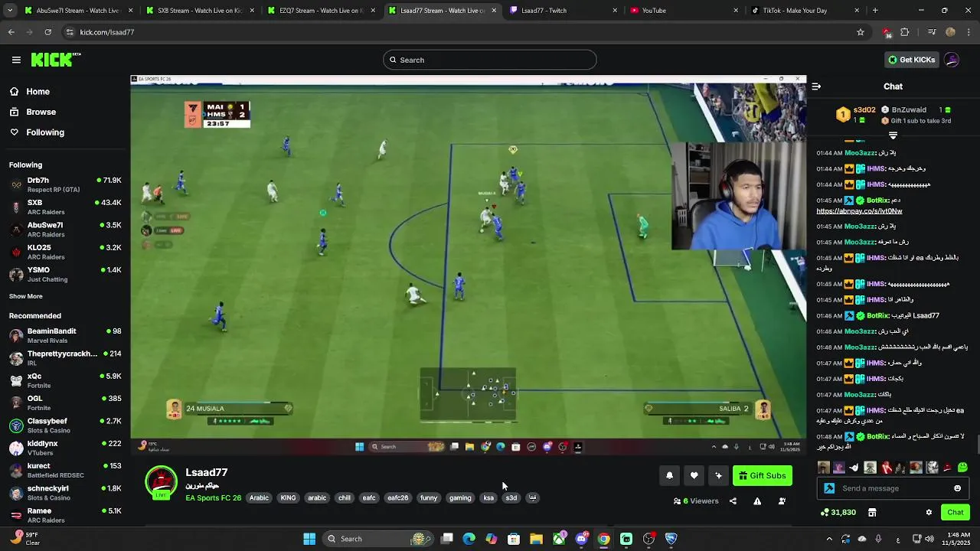980x551 pixels.
Task: Expand the gift leaderboard chevron
Action: [893, 135]
